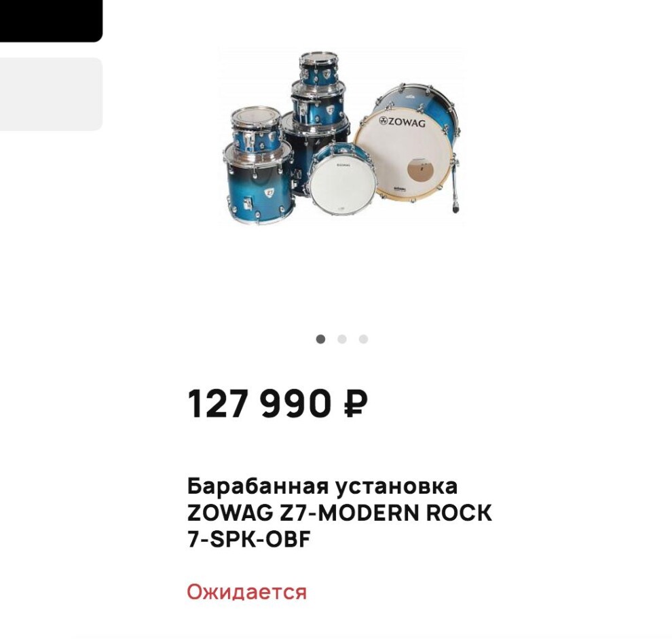This screenshot has width=672, height=639.
Task: Click the topmost small tom in the photo
Action: coord(318,69)
